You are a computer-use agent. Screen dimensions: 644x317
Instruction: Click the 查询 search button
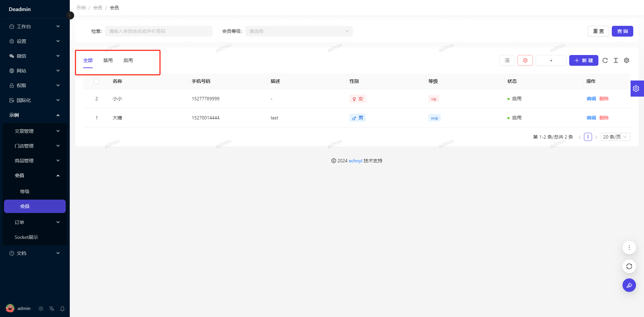[x=622, y=31]
